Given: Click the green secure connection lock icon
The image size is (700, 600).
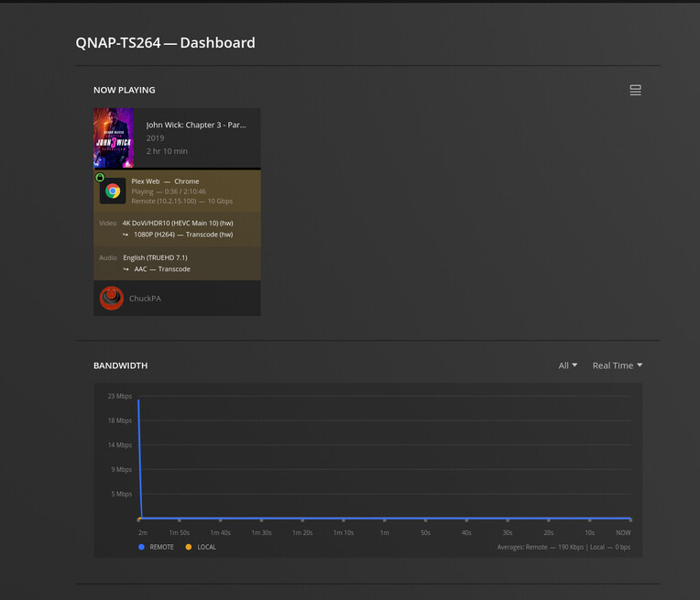Looking at the screenshot, I should 100,177.
